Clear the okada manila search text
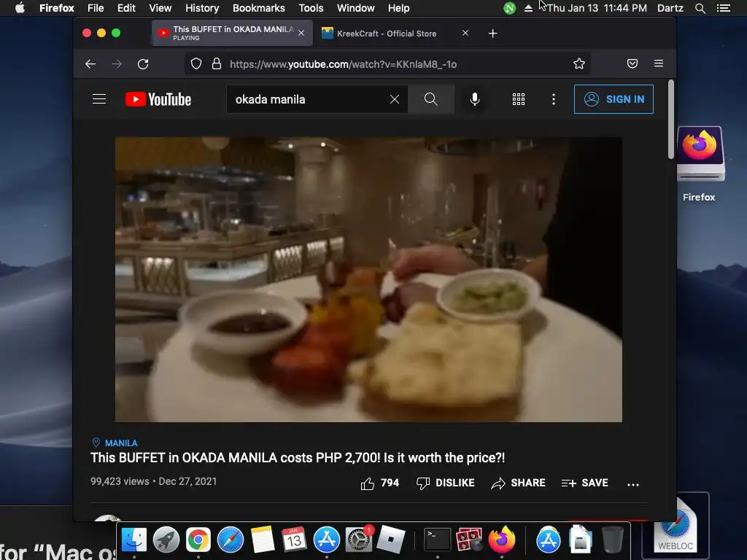Screen dimensions: 747x560 pyautogui.click(x=395, y=99)
